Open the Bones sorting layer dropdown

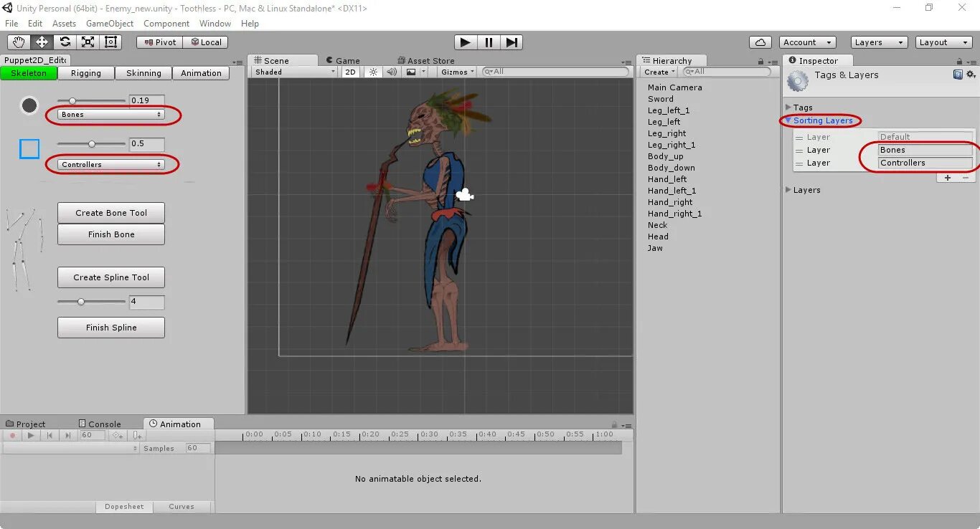(x=111, y=115)
